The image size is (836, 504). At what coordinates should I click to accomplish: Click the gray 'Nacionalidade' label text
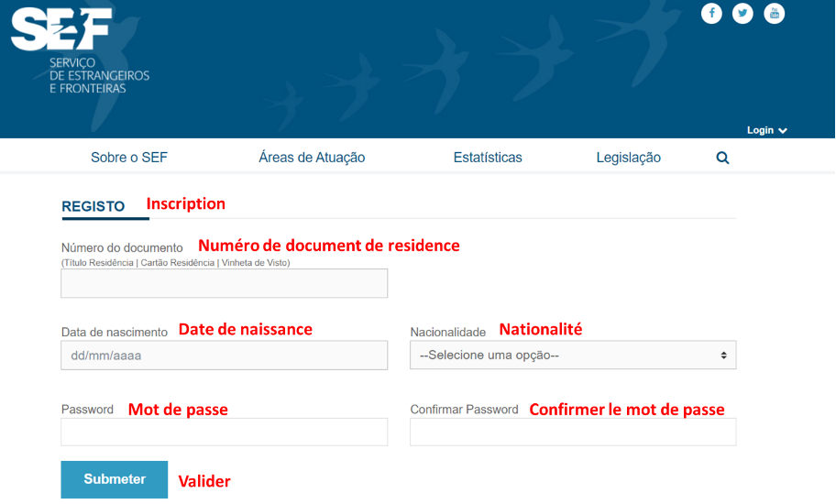[448, 333]
